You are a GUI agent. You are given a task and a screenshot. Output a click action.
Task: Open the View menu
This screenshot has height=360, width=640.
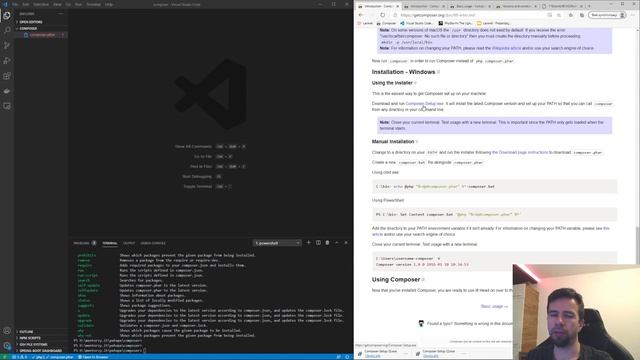(57, 4)
